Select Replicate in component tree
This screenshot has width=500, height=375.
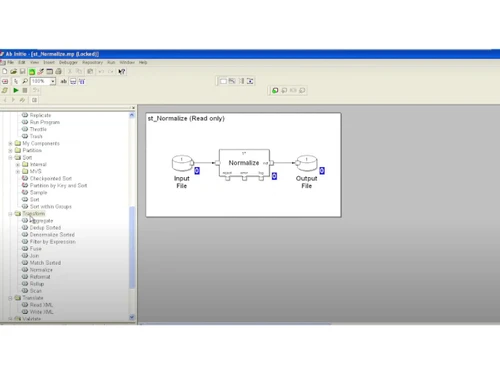click(40, 115)
